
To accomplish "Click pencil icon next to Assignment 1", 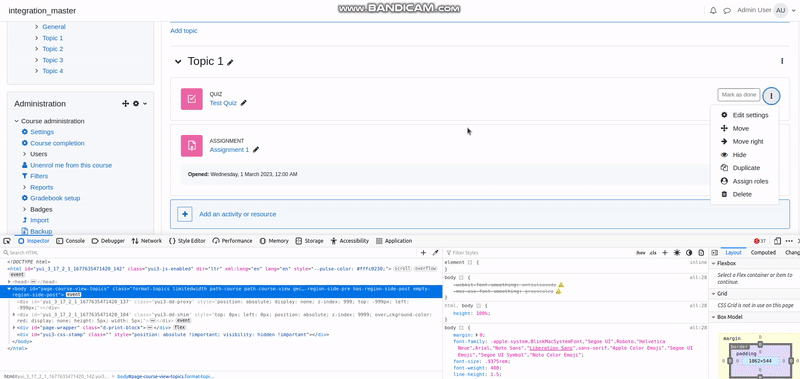I will click(x=256, y=150).
